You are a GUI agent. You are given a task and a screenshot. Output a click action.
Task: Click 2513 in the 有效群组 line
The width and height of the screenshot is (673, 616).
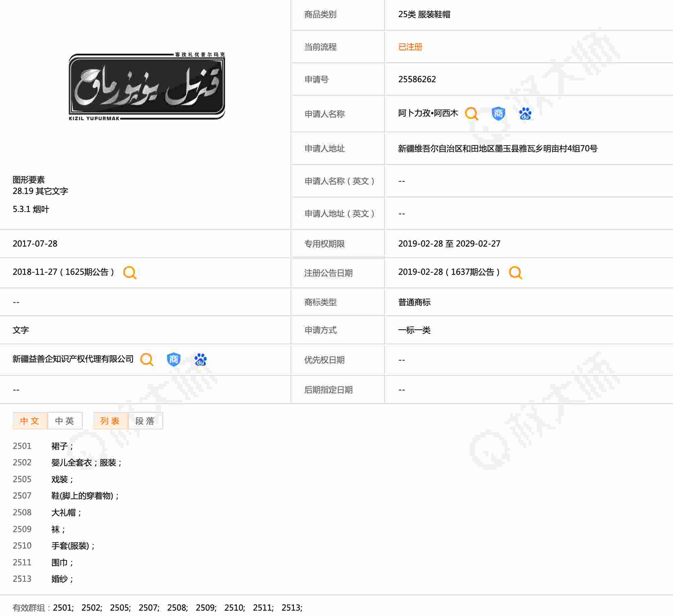coord(291,608)
